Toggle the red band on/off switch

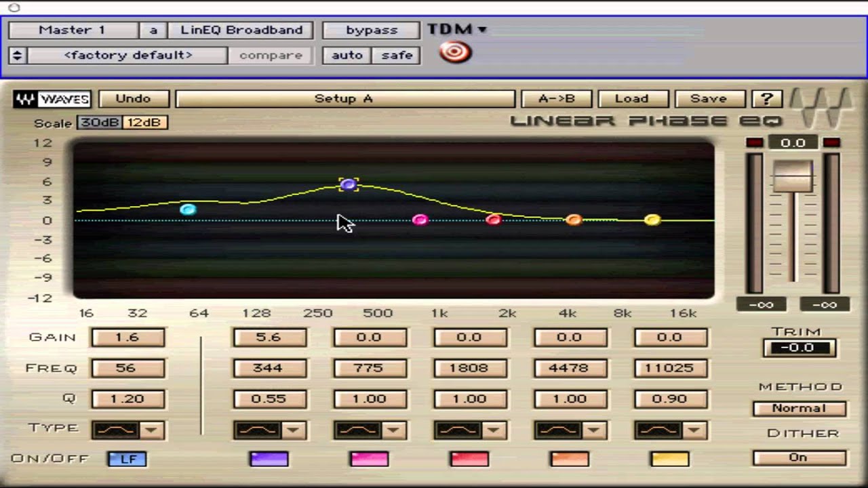469,459
